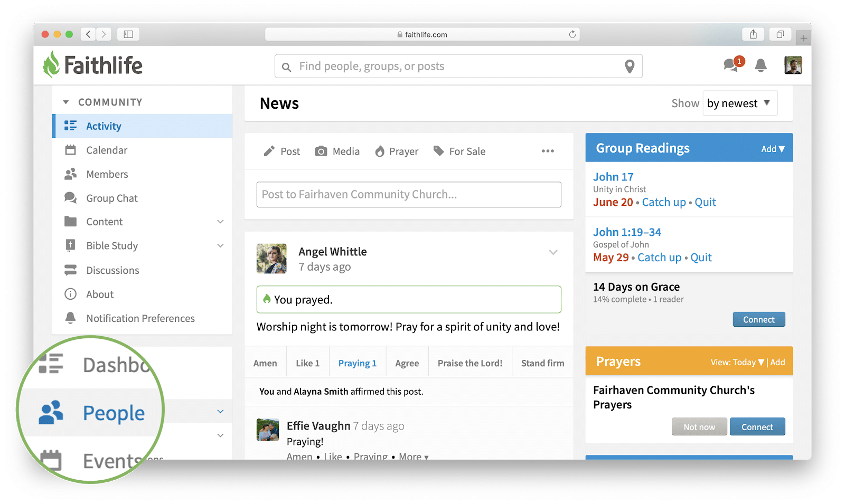The width and height of the screenshot is (845, 504).
Task: Click Catch up for June 20 reading
Action: [664, 202]
